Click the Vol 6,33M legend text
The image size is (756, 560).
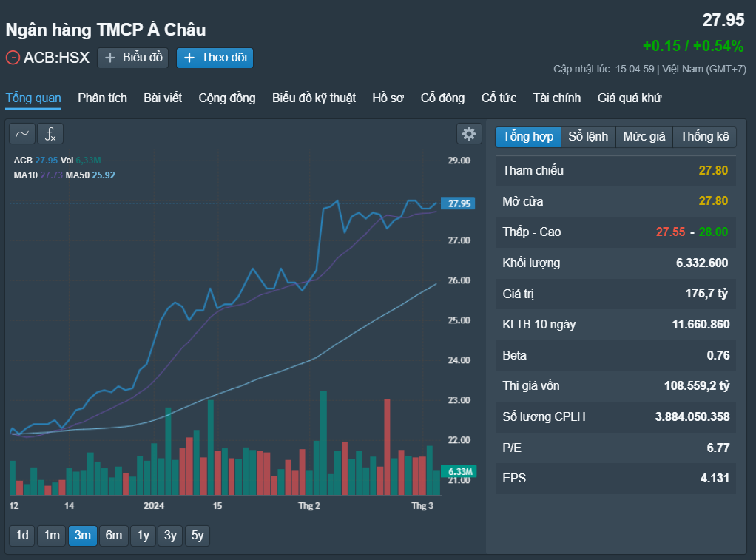tap(81, 160)
